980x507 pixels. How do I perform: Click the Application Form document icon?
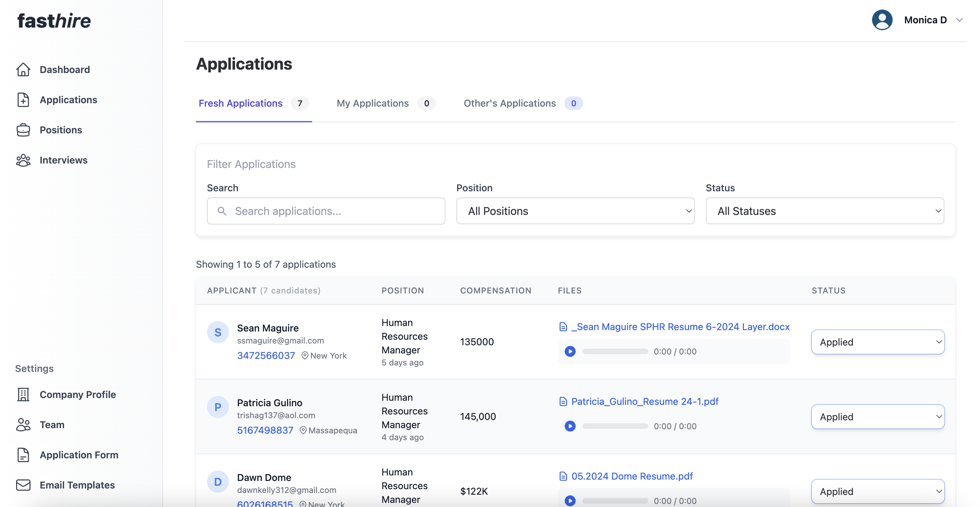click(23, 455)
